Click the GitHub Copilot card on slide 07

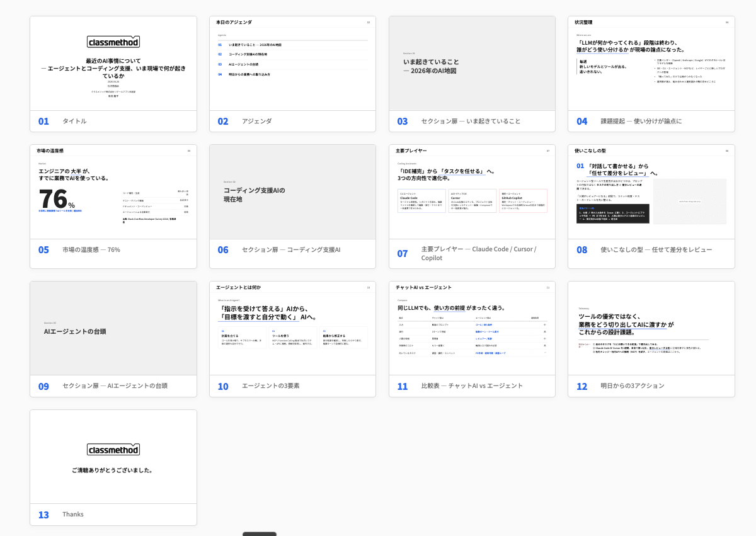(x=523, y=200)
